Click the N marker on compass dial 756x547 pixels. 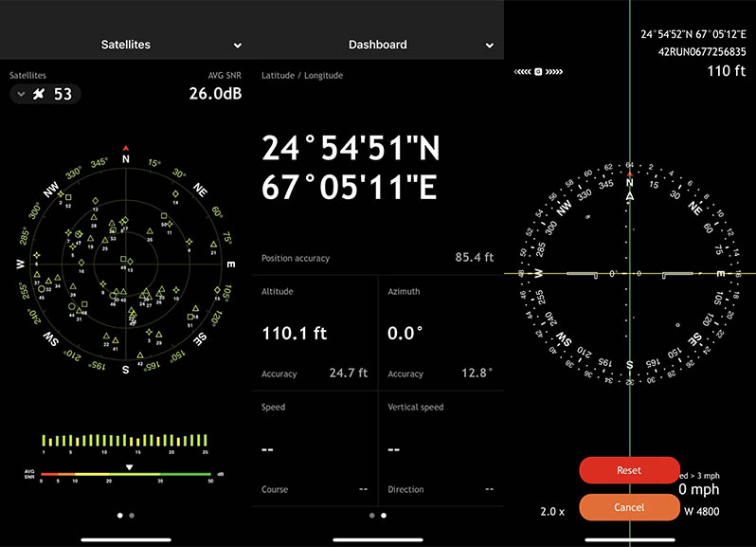[x=630, y=183]
